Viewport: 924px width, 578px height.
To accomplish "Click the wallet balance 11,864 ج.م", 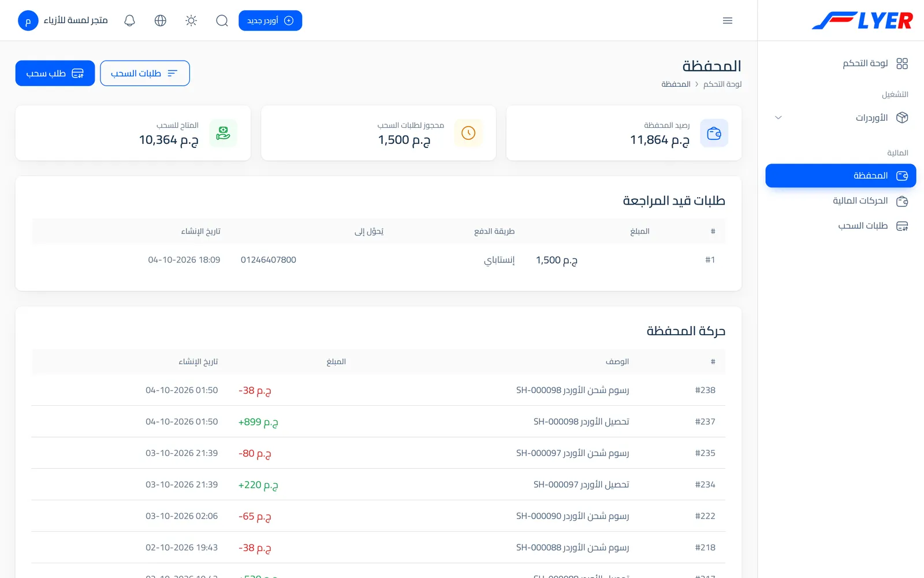I will [x=660, y=140].
